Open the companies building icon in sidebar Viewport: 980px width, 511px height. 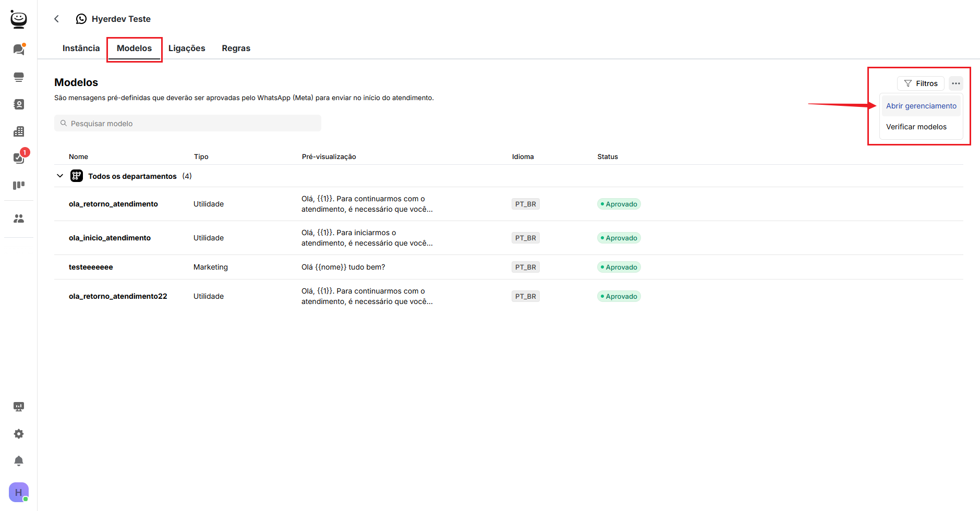click(19, 131)
